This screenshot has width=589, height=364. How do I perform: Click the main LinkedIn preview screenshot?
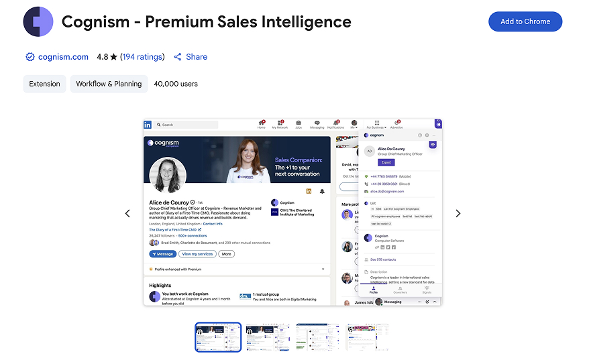coord(292,213)
